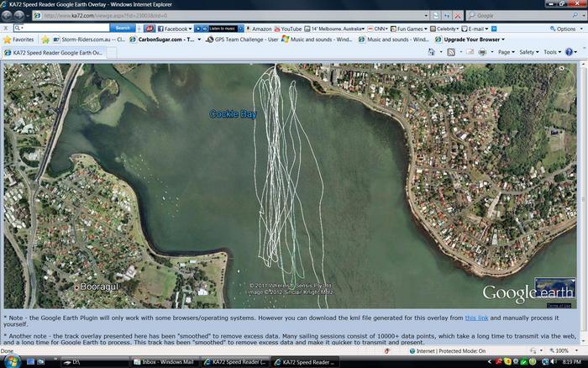Click the browser Forward arrow
The image size is (588, 368).
pyautogui.click(x=18, y=16)
